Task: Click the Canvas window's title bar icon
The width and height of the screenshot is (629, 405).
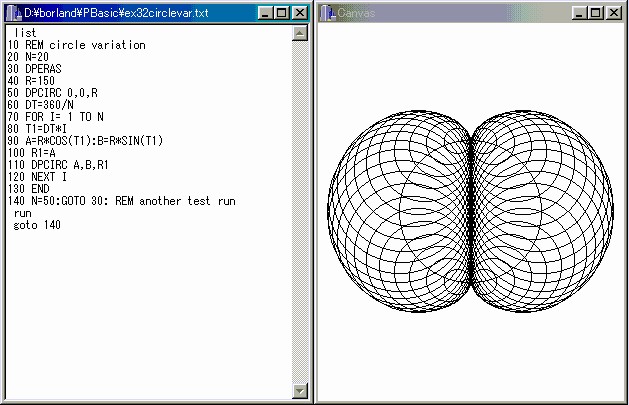Action: (328, 13)
